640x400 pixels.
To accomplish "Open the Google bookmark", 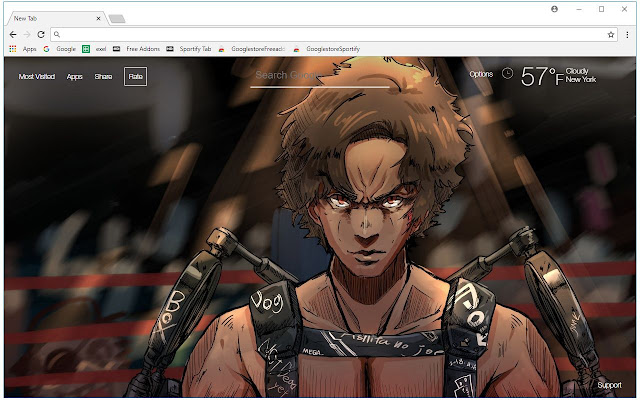I will [x=60, y=49].
